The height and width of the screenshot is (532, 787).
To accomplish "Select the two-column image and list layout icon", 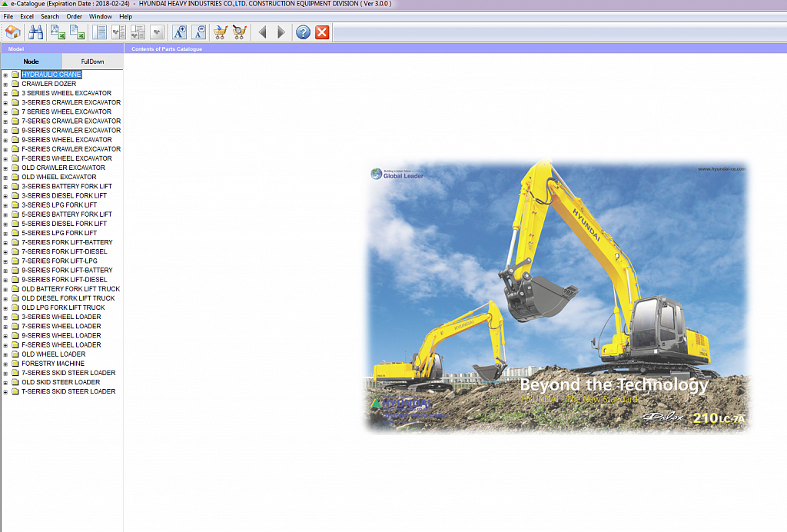I will click(x=118, y=32).
